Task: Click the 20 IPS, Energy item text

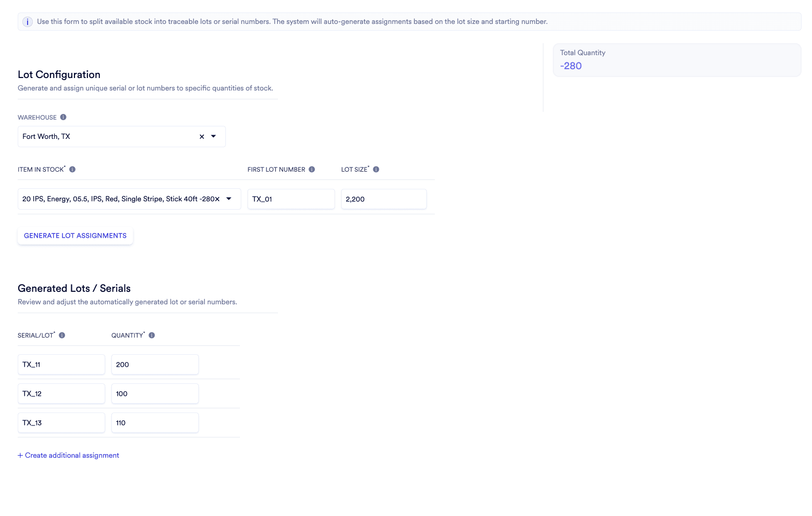Action: point(118,199)
